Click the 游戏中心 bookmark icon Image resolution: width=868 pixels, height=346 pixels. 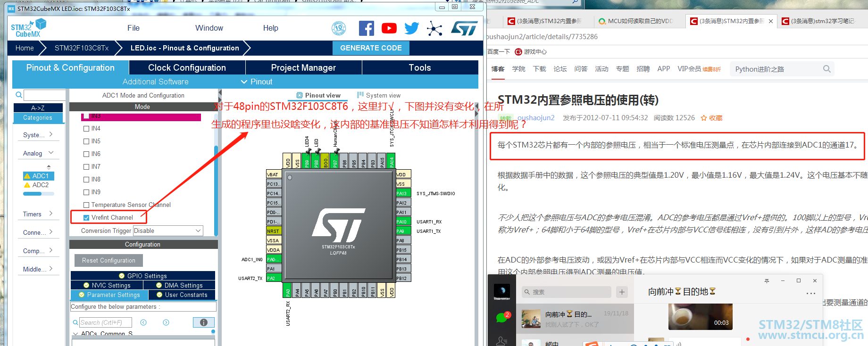click(x=518, y=52)
